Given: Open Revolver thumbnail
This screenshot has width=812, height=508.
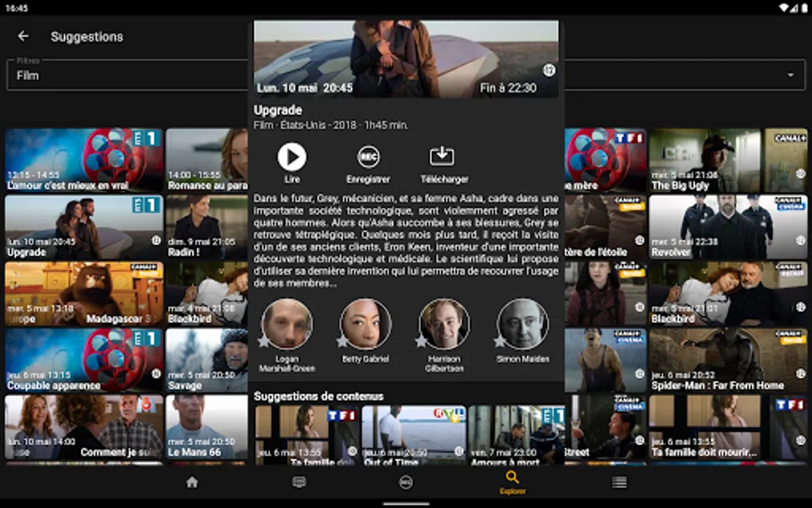Looking at the screenshot, I should pyautogui.click(x=728, y=227).
